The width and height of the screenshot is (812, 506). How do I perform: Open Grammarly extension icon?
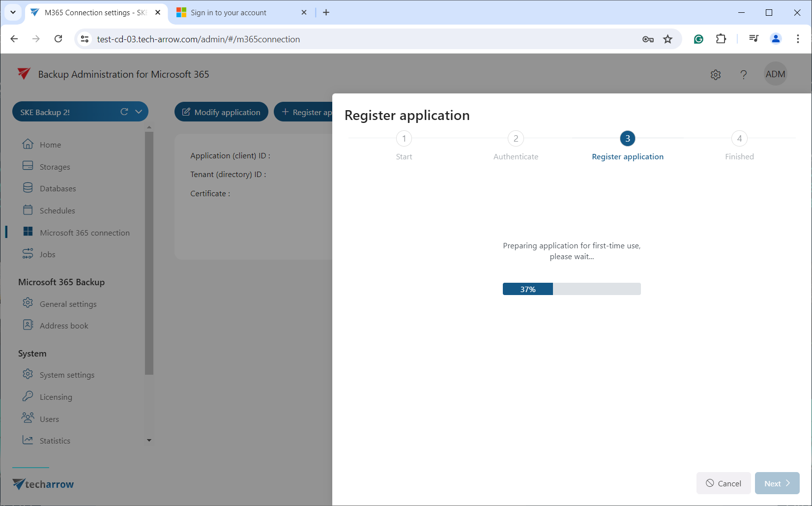(698, 39)
